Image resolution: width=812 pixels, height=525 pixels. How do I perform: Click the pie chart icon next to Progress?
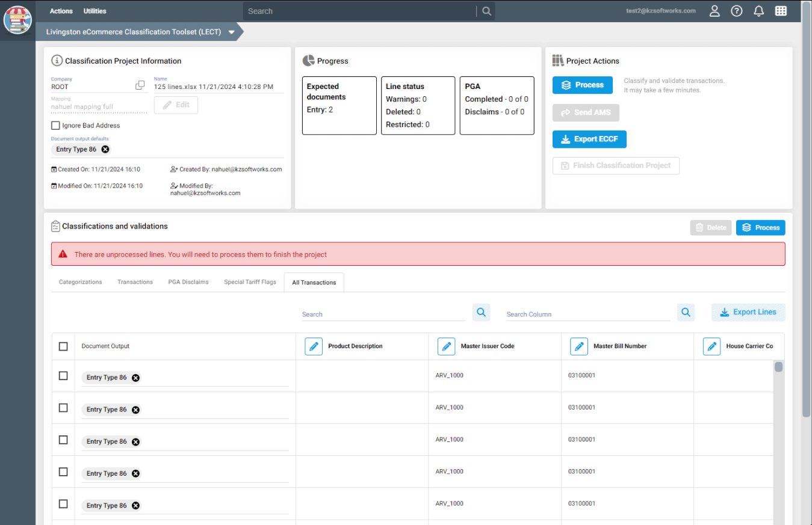tap(308, 61)
